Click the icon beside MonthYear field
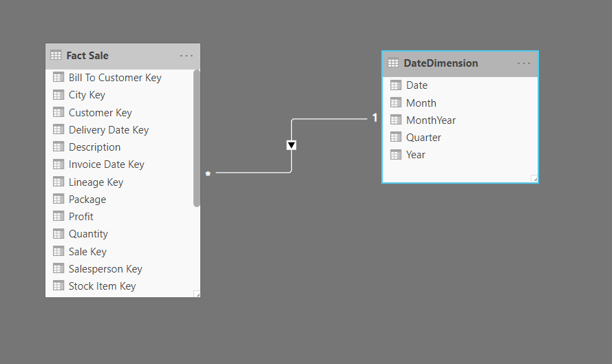This screenshot has height=364, width=612. [395, 120]
